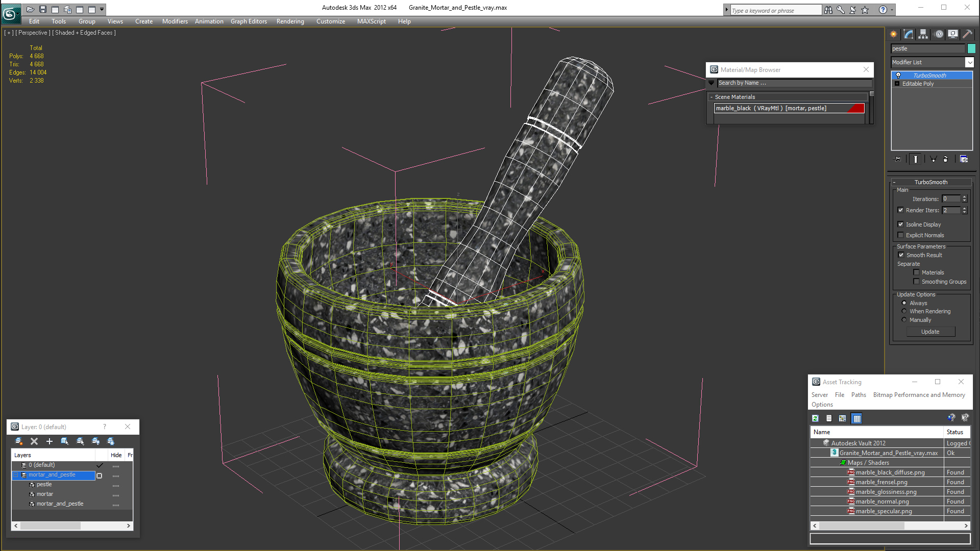Click the TurboSmooth modifier in stack
This screenshot has width=980, height=551.
[930, 74]
